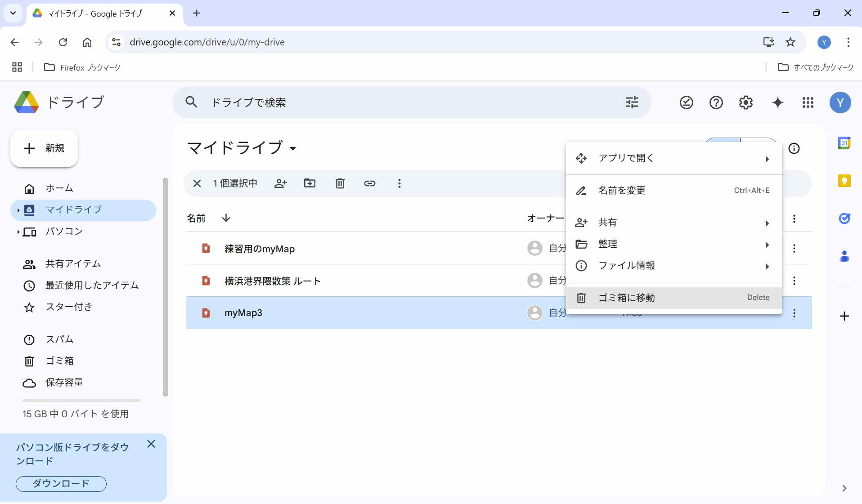Open search filter options in search bar

(x=632, y=103)
